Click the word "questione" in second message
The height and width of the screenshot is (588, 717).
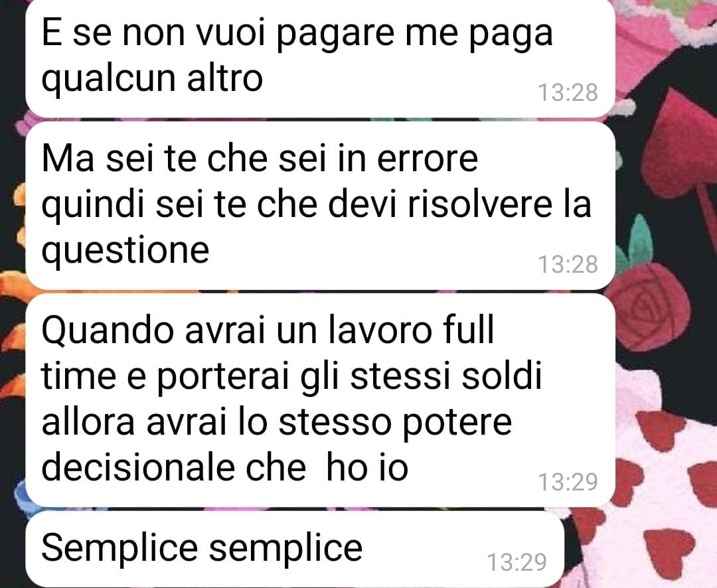125,251
